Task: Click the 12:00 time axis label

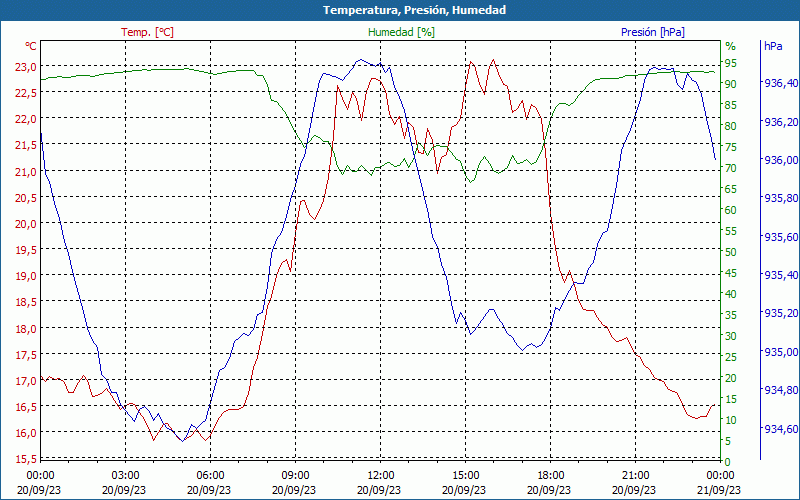Action: pos(381,476)
